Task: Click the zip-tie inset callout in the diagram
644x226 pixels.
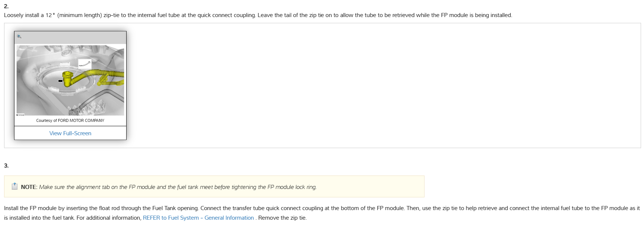Action: click(85, 64)
